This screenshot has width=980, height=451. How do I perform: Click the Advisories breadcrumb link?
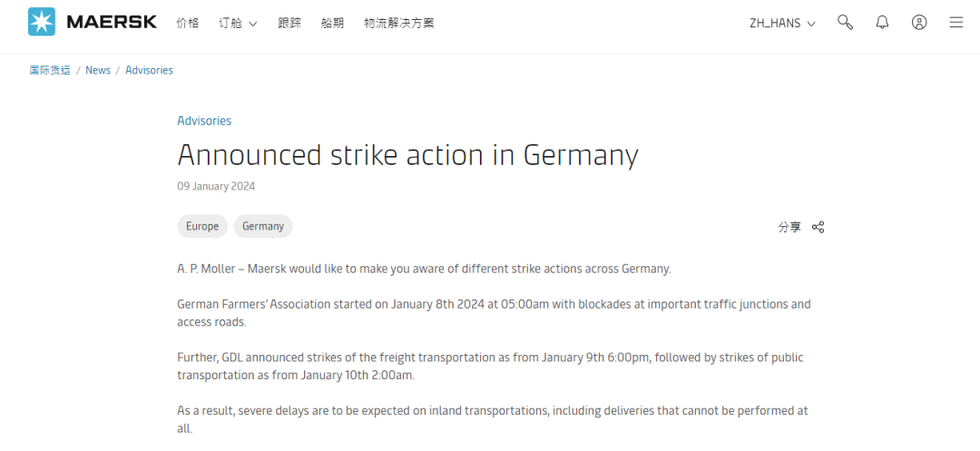click(149, 70)
